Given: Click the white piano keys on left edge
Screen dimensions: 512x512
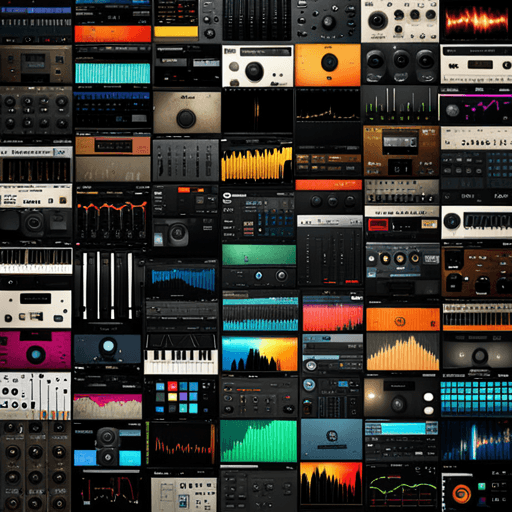Looking at the screenshot, I should coord(36,261).
